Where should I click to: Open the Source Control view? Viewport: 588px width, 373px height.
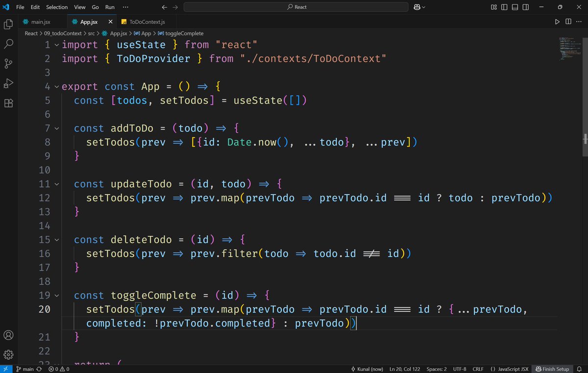pos(8,64)
